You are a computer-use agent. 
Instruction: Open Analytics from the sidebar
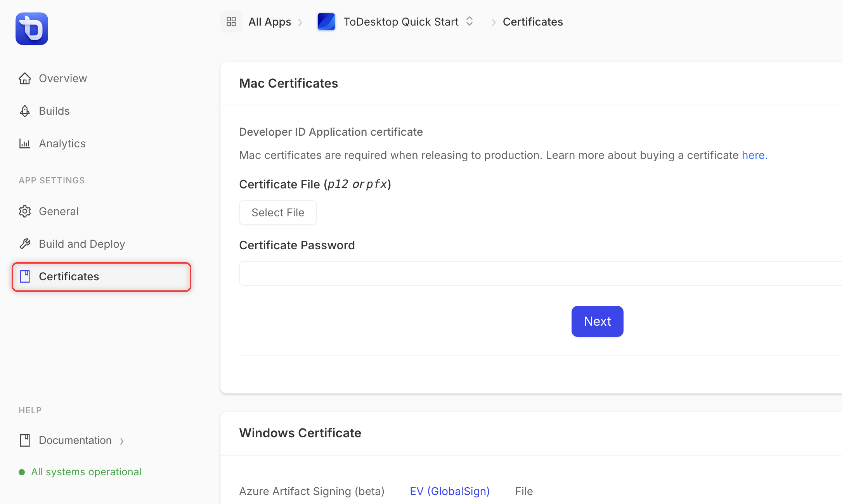coord(62,143)
